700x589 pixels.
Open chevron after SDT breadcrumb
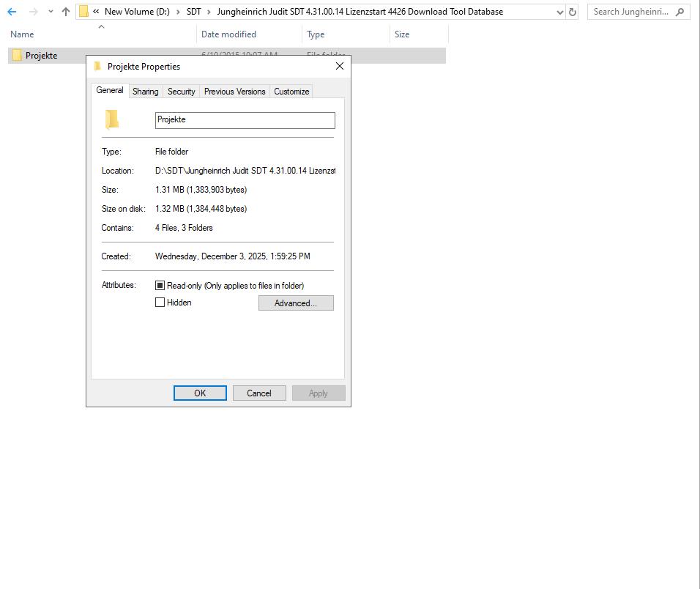click(x=209, y=12)
